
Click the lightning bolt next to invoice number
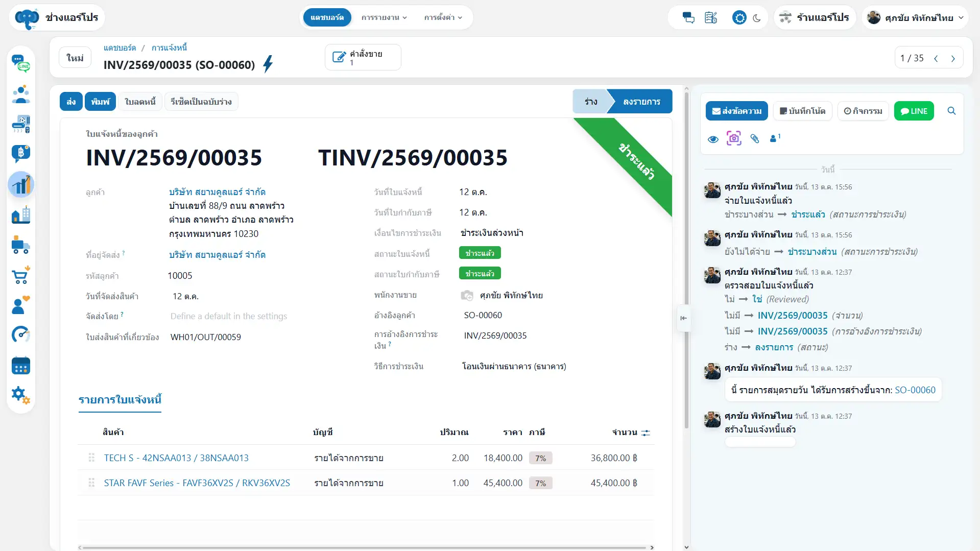click(x=268, y=64)
